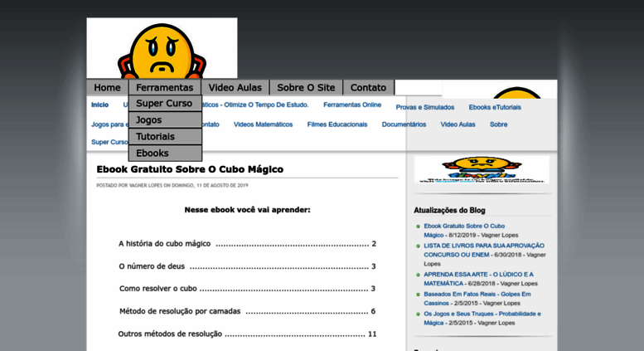The height and width of the screenshot is (351, 644).
Task: Open Os Jogos e Seus Truques link
Action: (482, 318)
